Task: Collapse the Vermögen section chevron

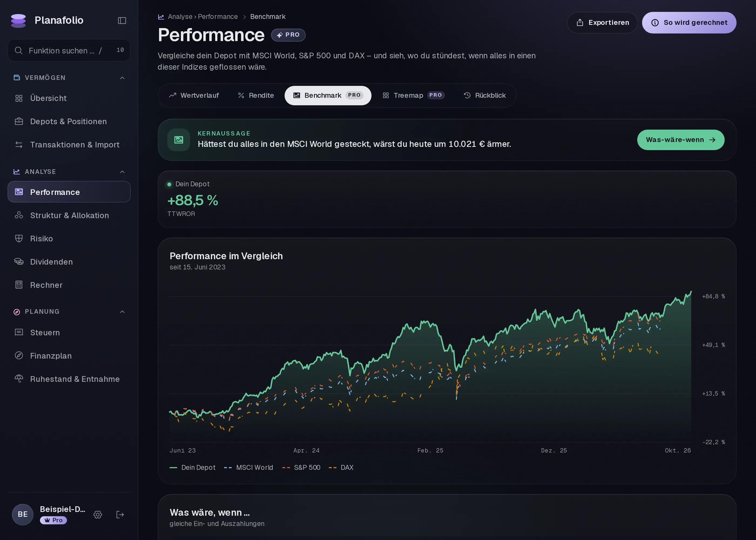Action: [122, 78]
